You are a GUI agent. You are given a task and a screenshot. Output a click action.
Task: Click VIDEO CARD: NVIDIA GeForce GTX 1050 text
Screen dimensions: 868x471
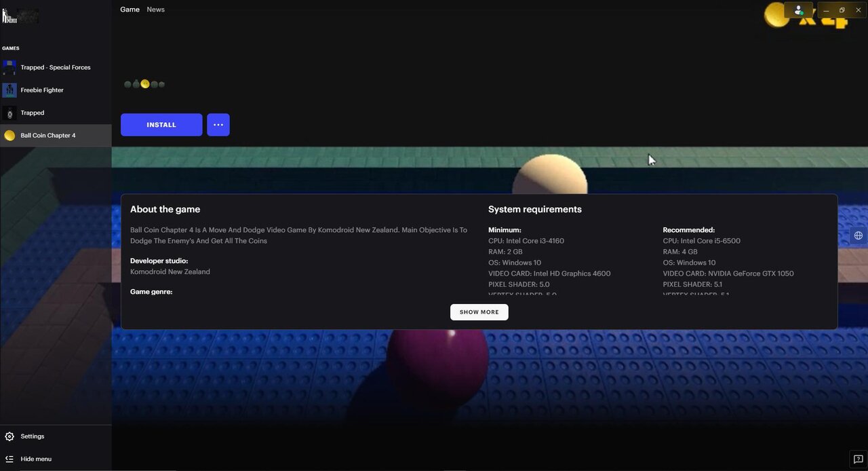[728, 274]
